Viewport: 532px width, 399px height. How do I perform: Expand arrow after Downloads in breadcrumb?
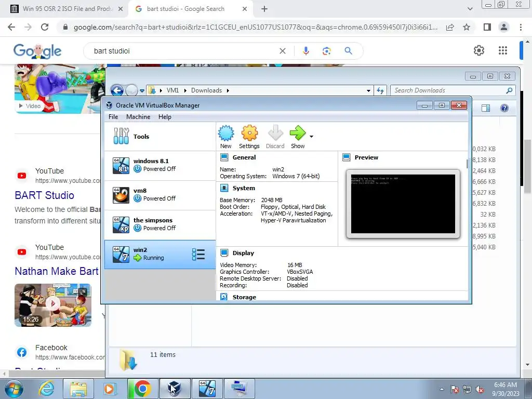coord(228,90)
